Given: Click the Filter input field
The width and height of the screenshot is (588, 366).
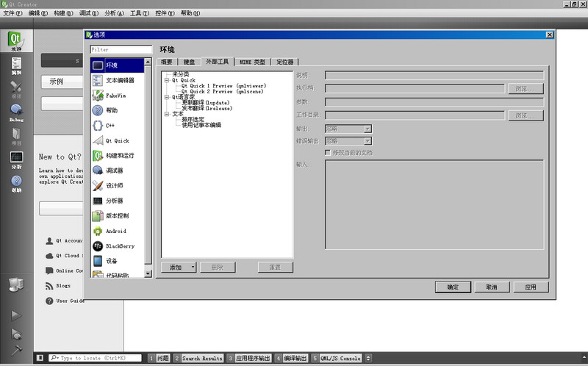Looking at the screenshot, I should click(121, 49).
